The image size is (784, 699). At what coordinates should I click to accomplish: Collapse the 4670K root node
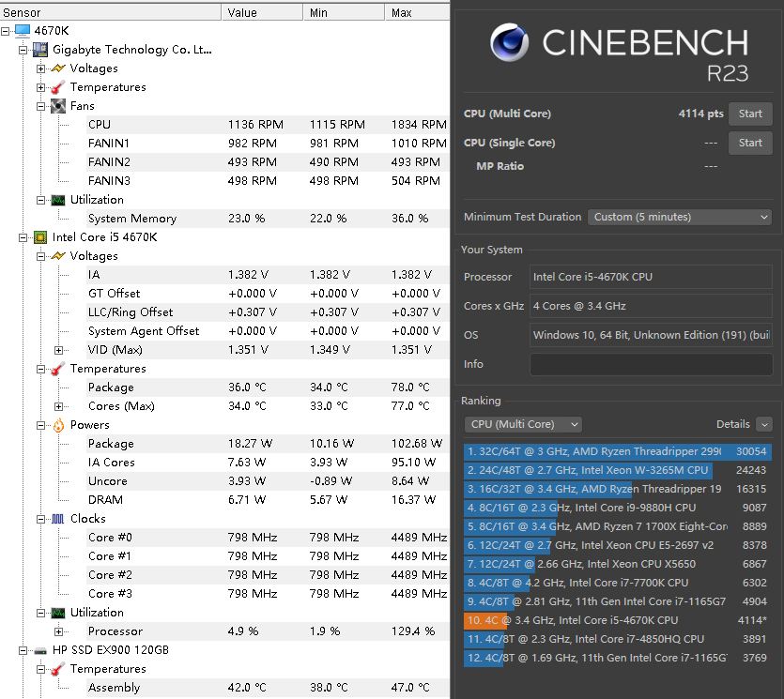point(5,31)
